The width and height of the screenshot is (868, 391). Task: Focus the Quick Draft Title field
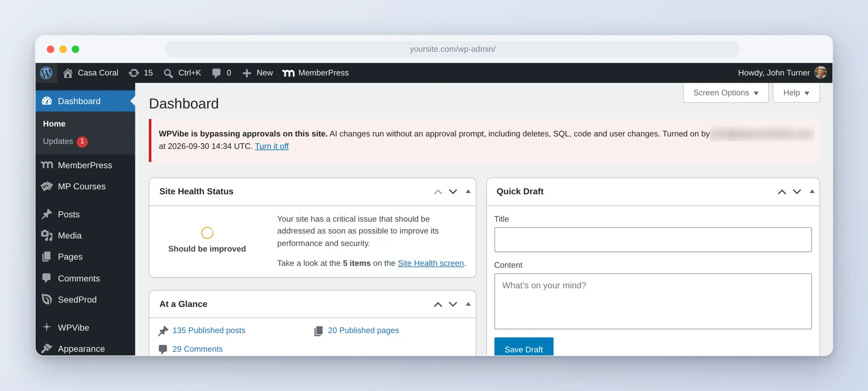[653, 240]
